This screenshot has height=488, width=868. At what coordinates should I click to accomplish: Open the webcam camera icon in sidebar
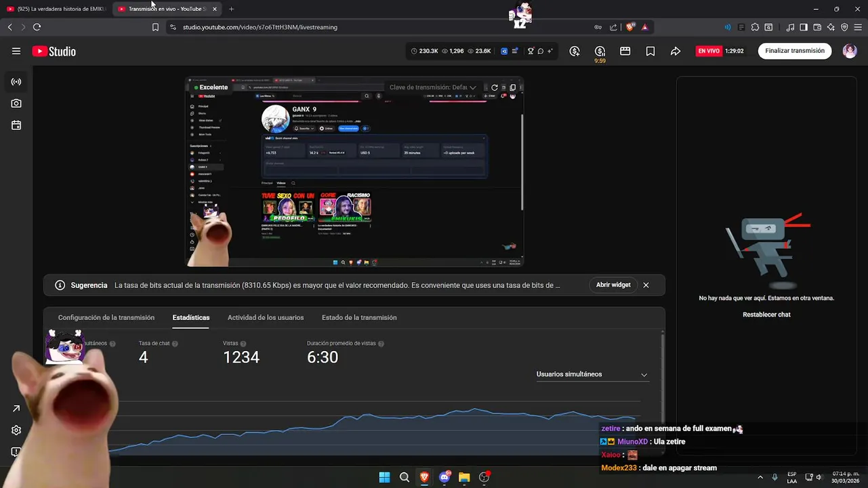[x=16, y=104]
